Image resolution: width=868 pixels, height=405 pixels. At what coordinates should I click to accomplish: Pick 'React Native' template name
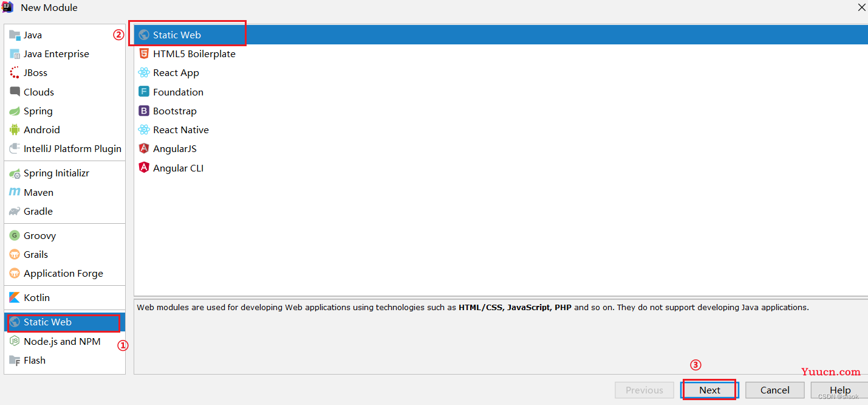(181, 130)
